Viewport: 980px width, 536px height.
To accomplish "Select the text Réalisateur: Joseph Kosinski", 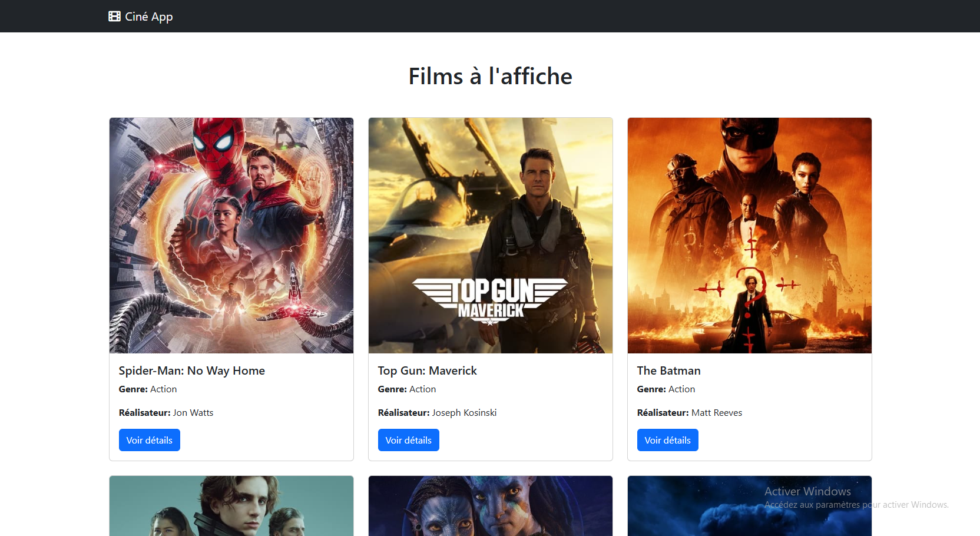I will click(x=438, y=412).
